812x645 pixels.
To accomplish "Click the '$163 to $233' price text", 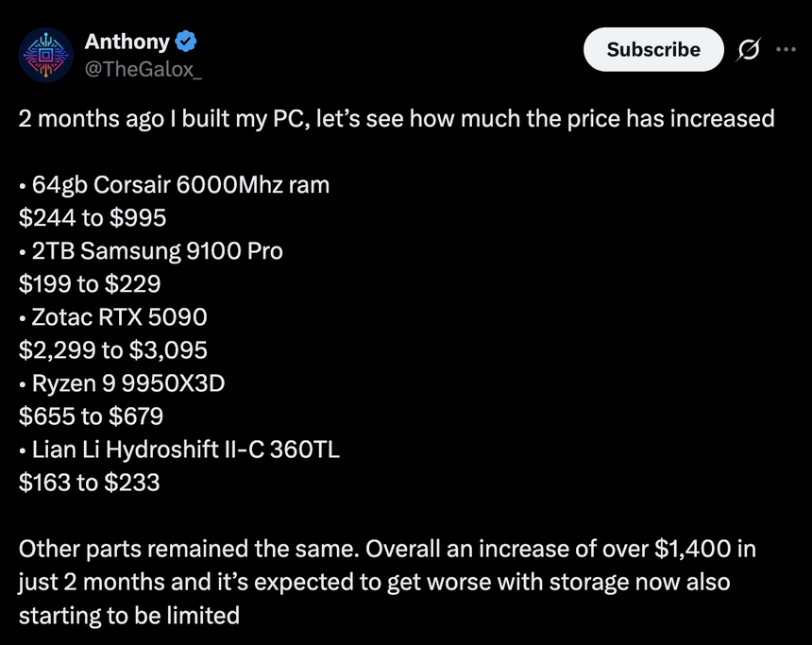I will coord(90,483).
